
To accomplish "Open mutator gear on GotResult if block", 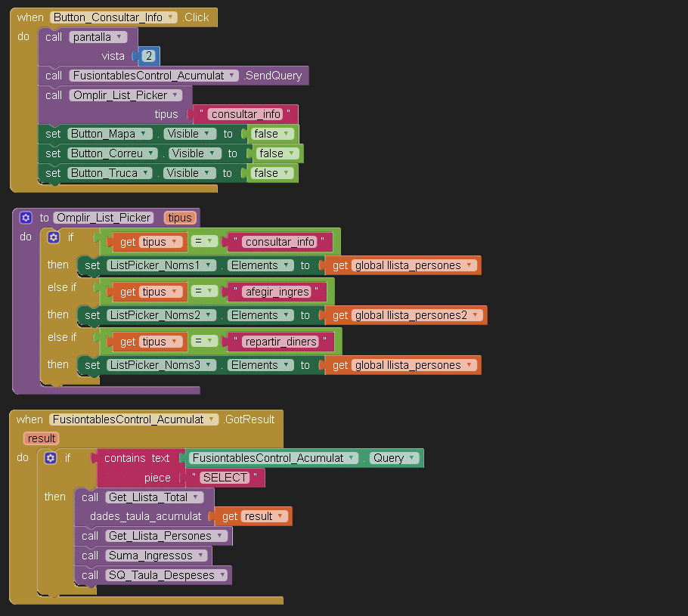I will [51, 458].
